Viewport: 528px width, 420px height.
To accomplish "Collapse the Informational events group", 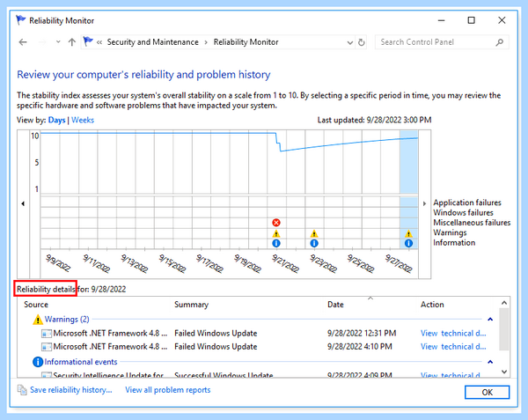I will point(490,362).
